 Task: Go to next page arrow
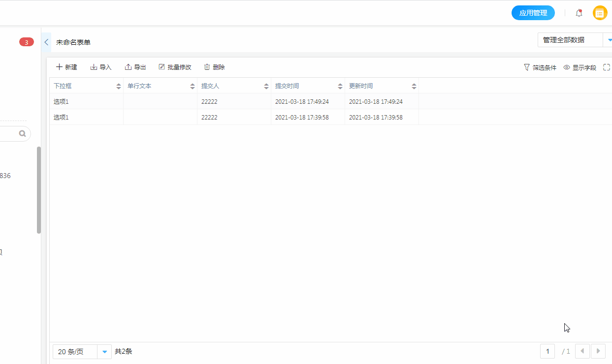click(x=598, y=351)
